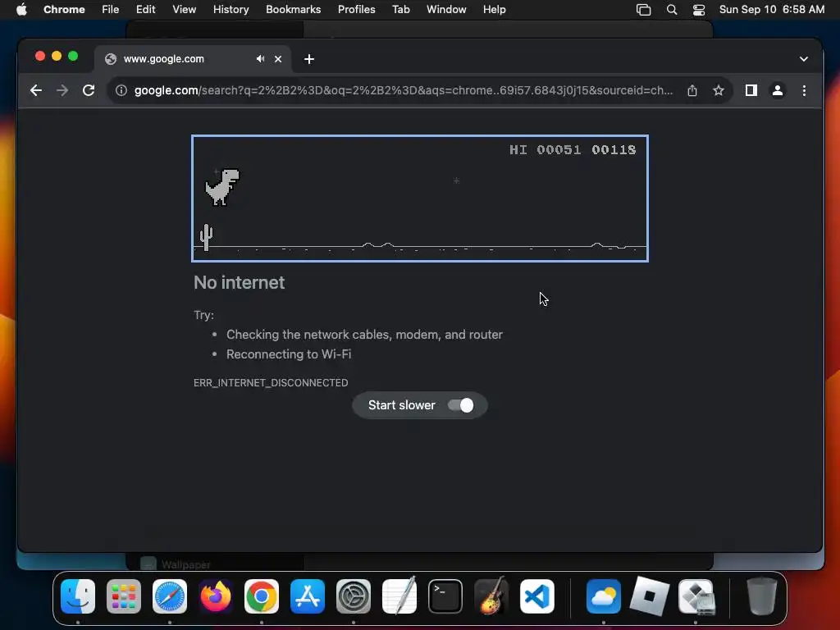Screen dimensions: 840x630
Task: Open Control Center in menu bar
Action: pyautogui.click(x=699, y=10)
